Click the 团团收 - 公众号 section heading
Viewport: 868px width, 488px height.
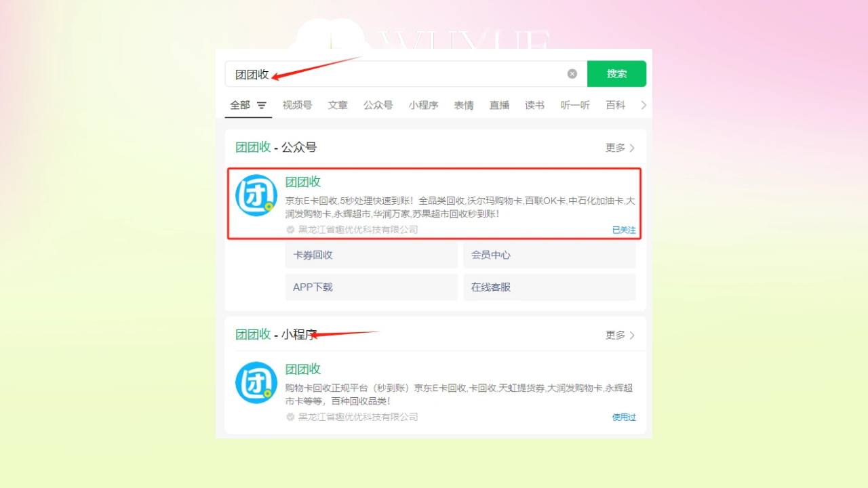tap(276, 147)
